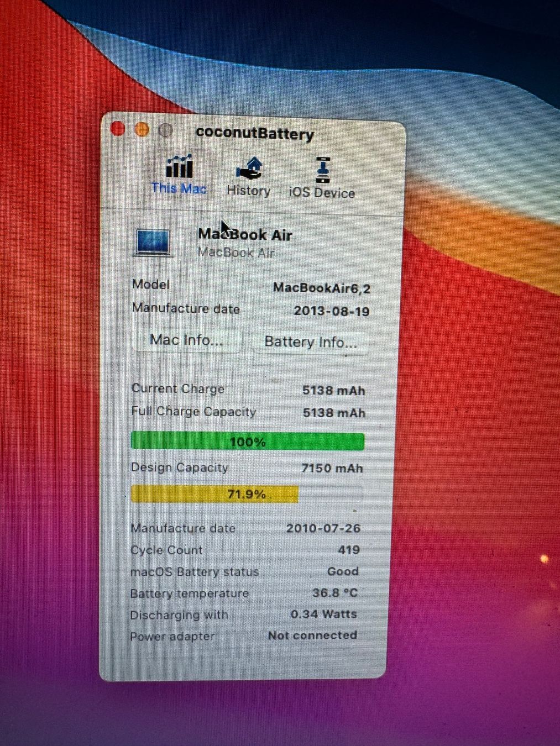Image resolution: width=560 pixels, height=746 pixels.
Task: Open the History tab icon
Action: pyautogui.click(x=249, y=169)
